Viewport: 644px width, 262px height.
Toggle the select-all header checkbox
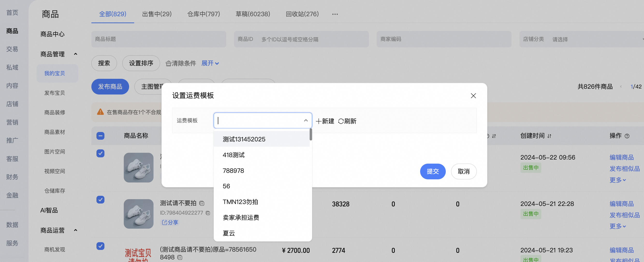coord(101,136)
